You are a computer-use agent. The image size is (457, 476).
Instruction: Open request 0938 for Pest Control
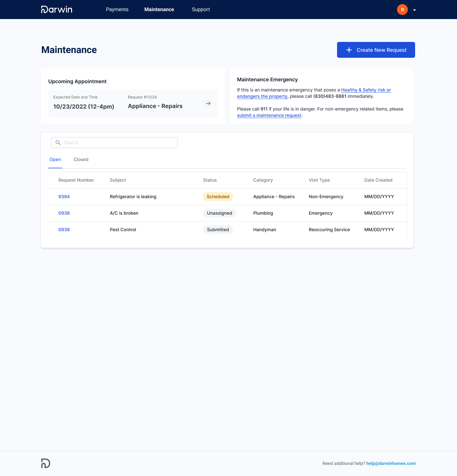(x=64, y=230)
